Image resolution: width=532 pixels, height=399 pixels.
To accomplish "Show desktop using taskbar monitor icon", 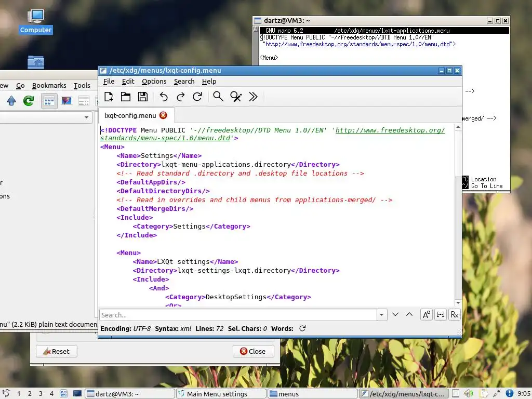I will 77,394.
